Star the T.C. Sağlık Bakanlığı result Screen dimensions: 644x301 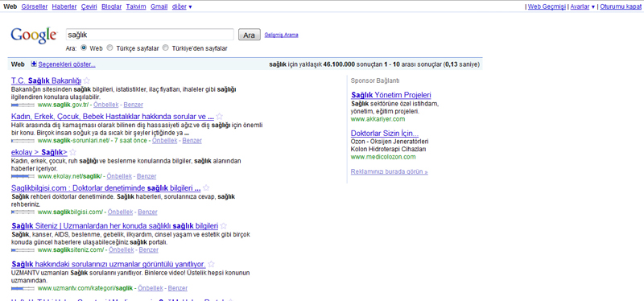[87, 80]
